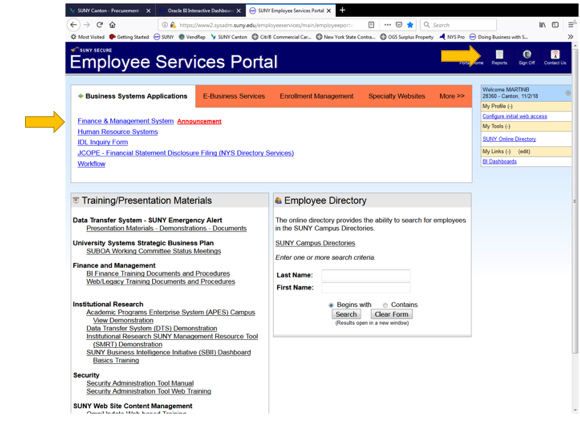
Task: Open the Getting Started bookmark
Action: (129, 37)
